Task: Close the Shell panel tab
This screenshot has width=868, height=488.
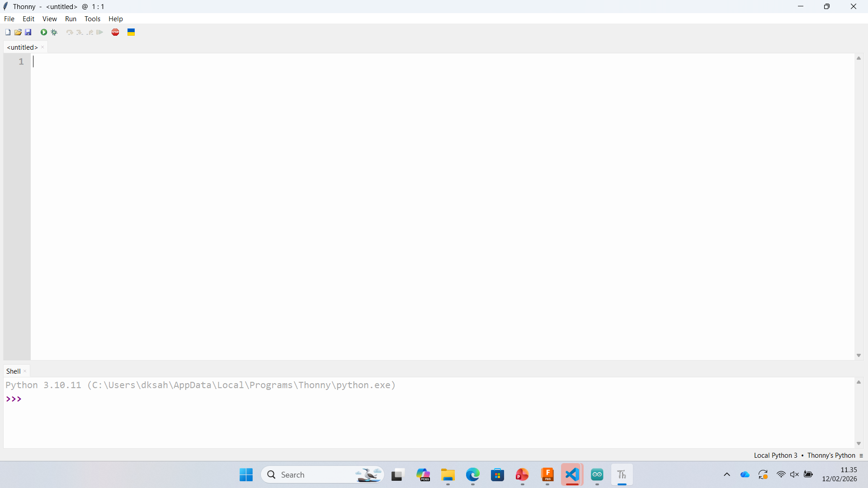Action: pos(25,371)
